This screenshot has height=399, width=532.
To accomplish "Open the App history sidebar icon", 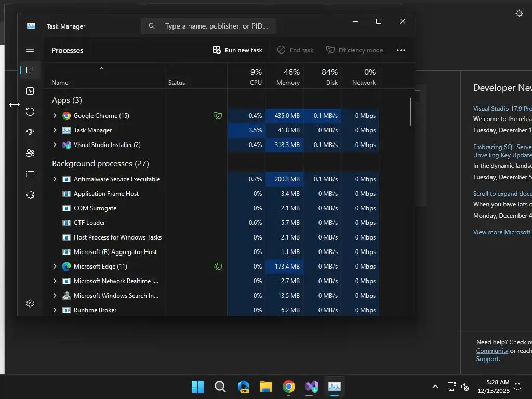I will tap(30, 112).
